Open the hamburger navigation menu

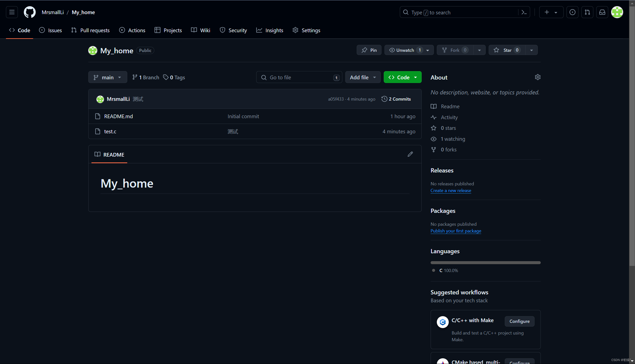click(12, 12)
